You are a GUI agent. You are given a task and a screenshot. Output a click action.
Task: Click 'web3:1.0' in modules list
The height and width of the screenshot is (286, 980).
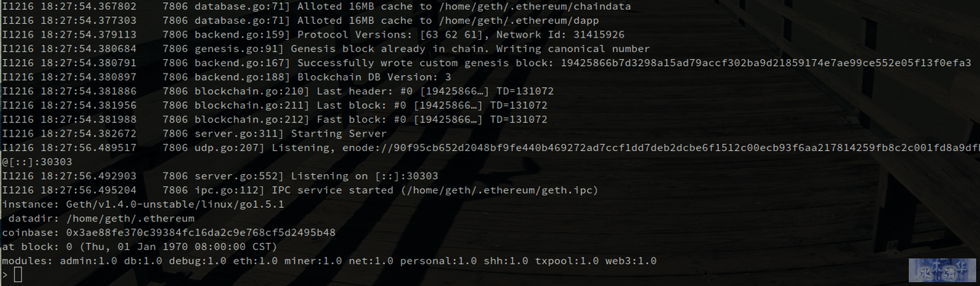[x=631, y=261]
